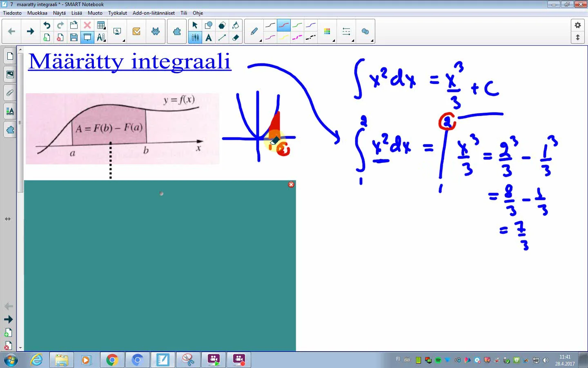
Task: Go to previous page with toolbar back arrow
Action: [x=11, y=31]
